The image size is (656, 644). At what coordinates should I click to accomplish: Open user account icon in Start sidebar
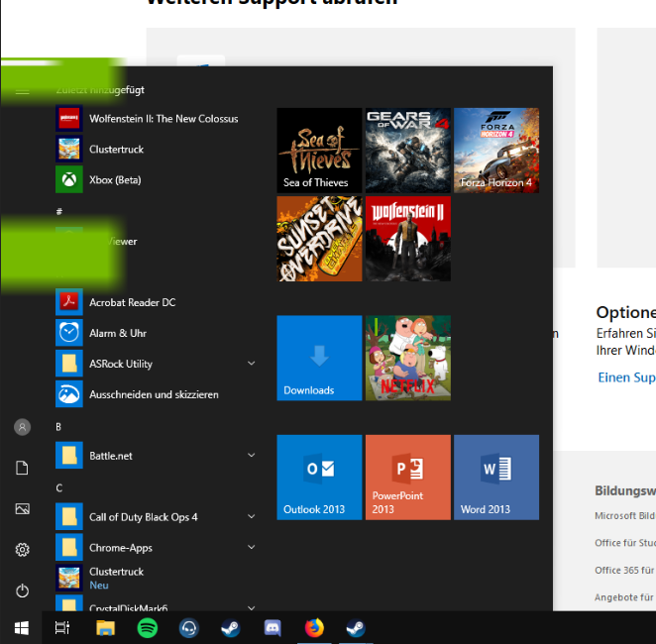tap(22, 427)
